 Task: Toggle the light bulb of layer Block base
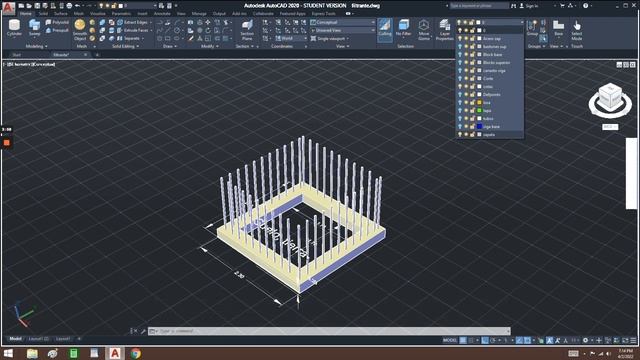click(460, 54)
